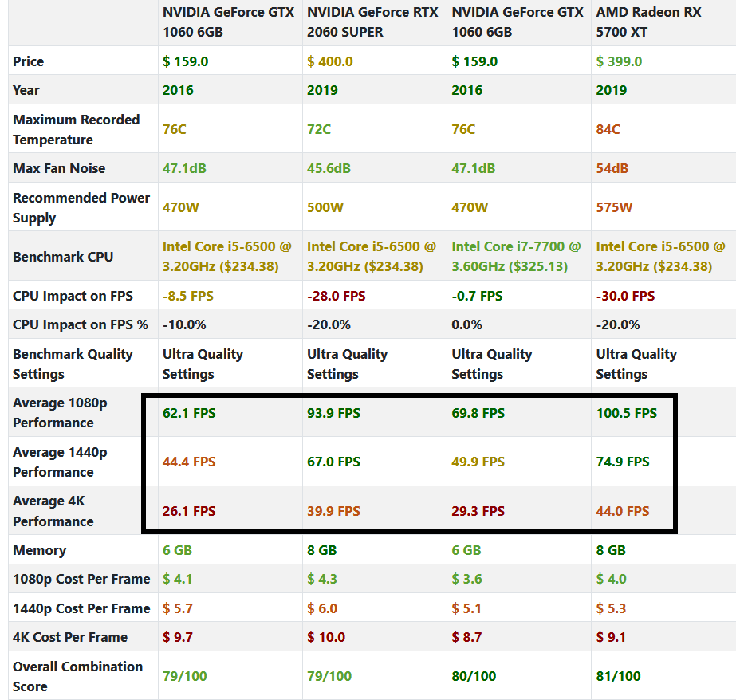The image size is (736, 700).
Task: Click the 81/100 combination score
Action: click(x=618, y=676)
